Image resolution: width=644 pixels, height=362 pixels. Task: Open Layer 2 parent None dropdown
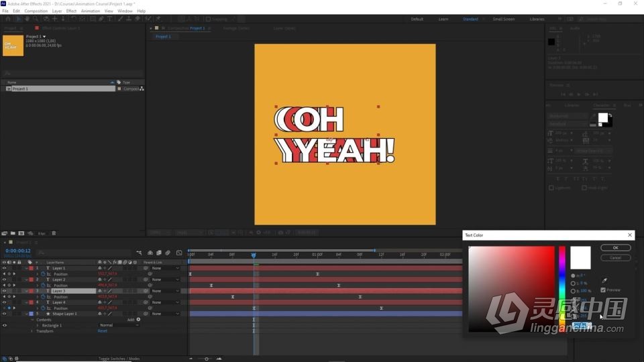point(165,280)
